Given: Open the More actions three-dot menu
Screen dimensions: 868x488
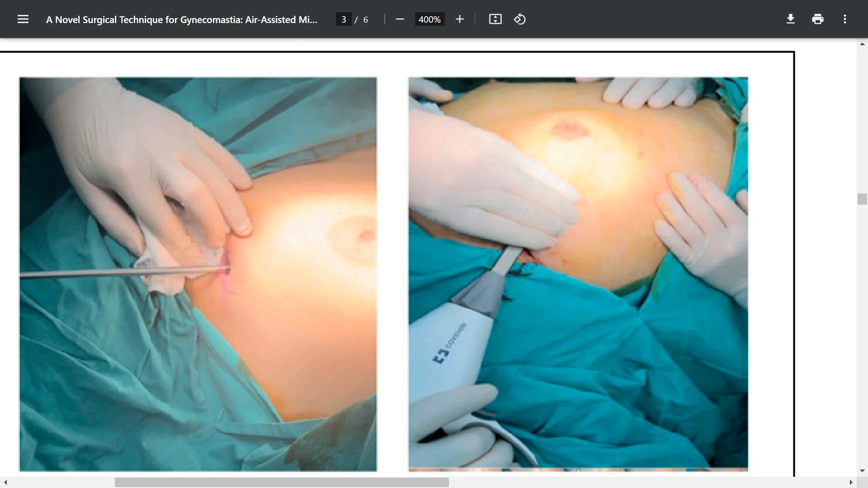Looking at the screenshot, I should 845,19.
